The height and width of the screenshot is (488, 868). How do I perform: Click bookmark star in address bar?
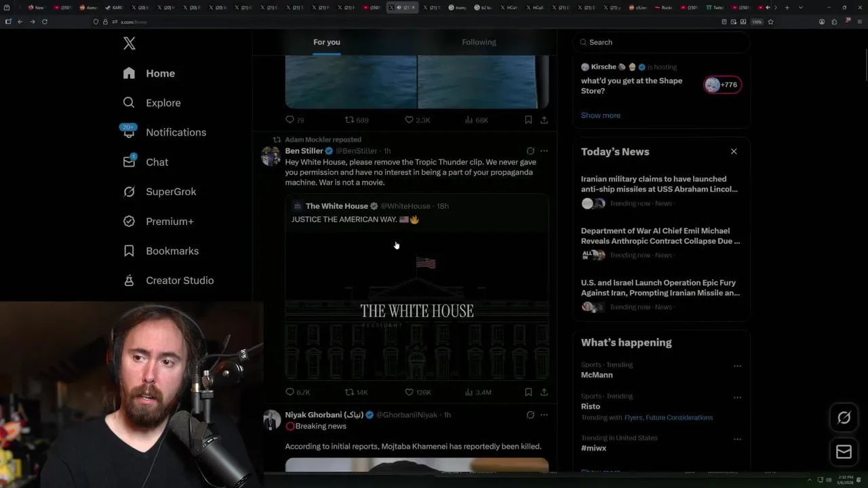(x=770, y=22)
